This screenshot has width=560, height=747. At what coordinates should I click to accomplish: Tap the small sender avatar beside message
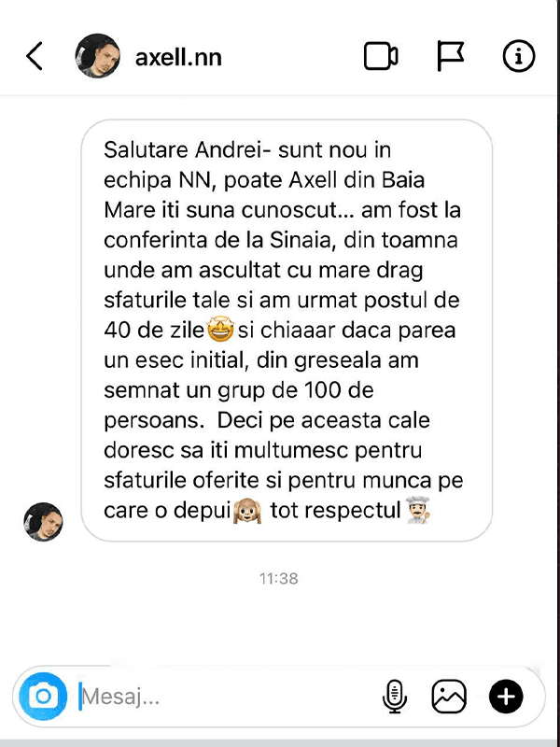(x=43, y=522)
